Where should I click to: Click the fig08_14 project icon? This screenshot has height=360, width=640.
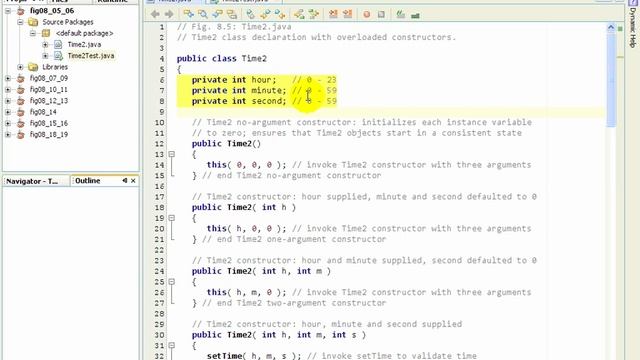pyautogui.click(x=20, y=112)
